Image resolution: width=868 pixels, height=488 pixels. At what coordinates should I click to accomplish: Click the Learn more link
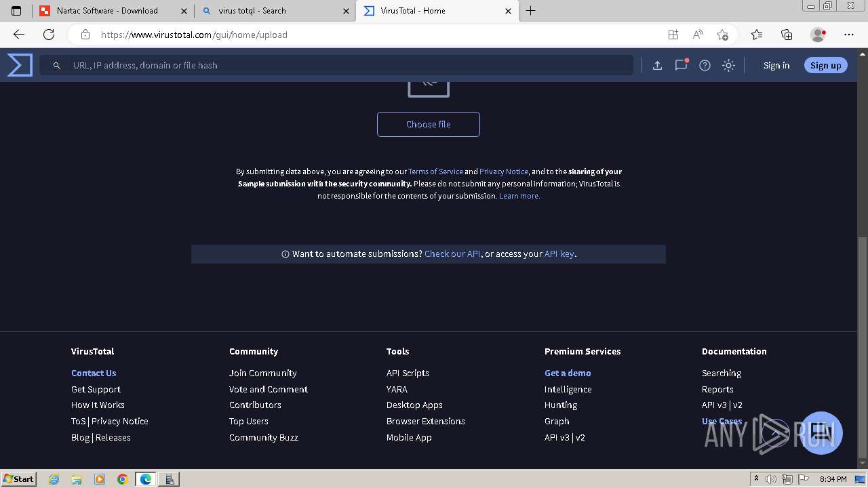coord(519,196)
